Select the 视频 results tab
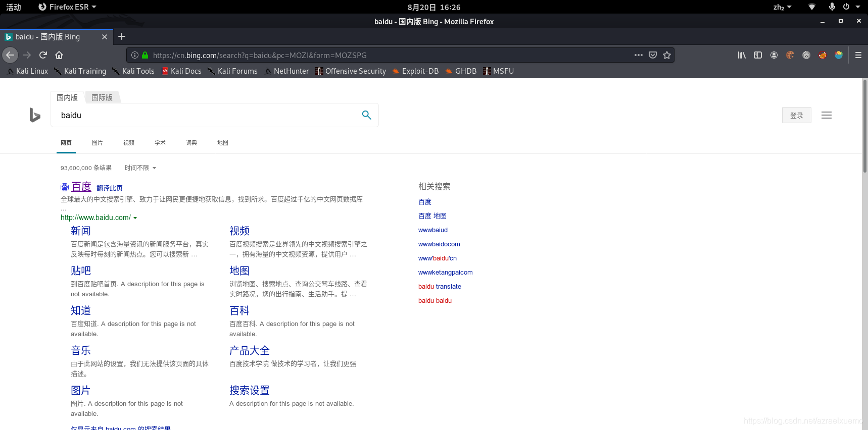Screen dimensions: 868x430 (x=129, y=143)
